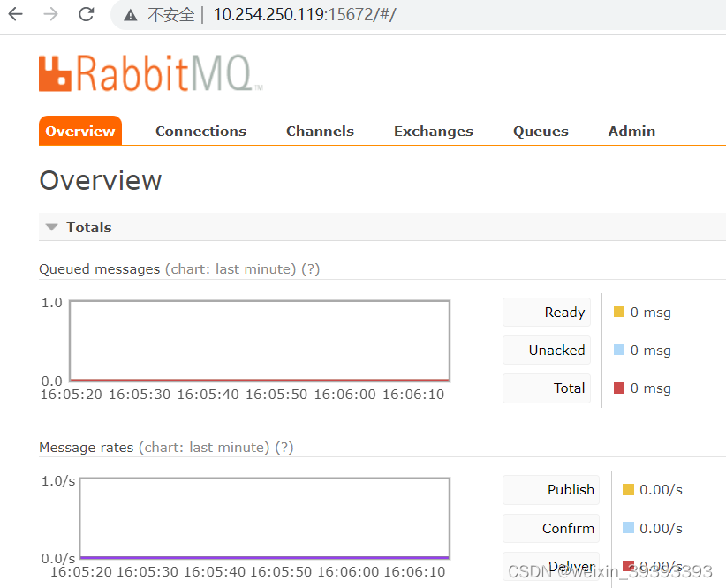This screenshot has width=726, height=588.
Task: Switch to the Connections tab
Action: [x=200, y=131]
